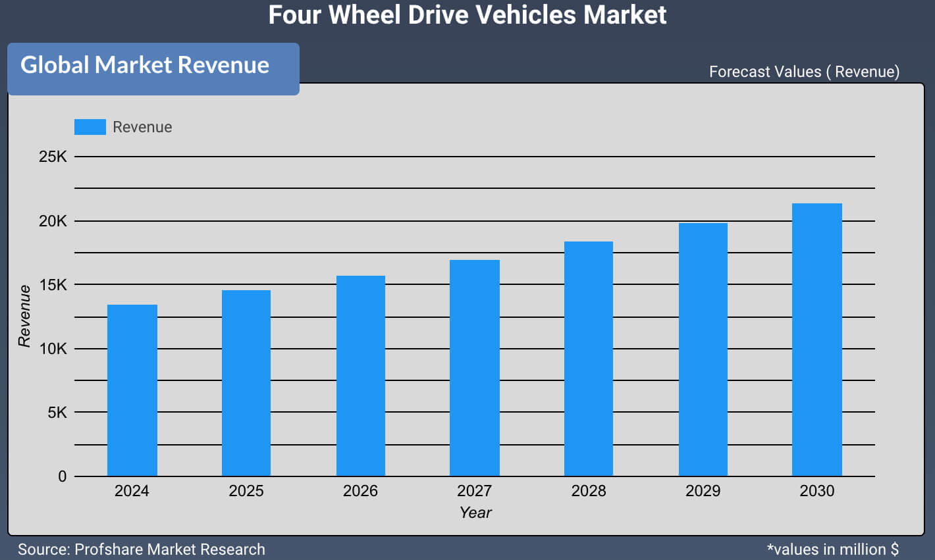Select the 2028 revenue bar
The height and width of the screenshot is (560, 935).
589,359
